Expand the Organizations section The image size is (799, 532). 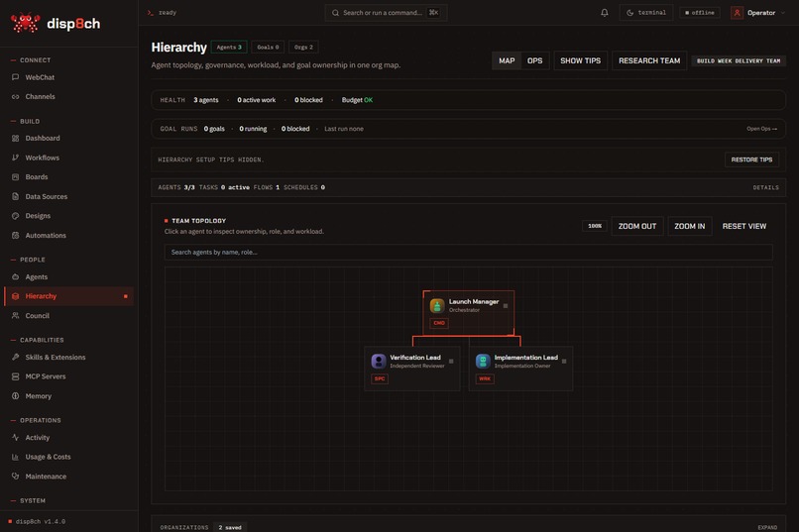point(767,527)
